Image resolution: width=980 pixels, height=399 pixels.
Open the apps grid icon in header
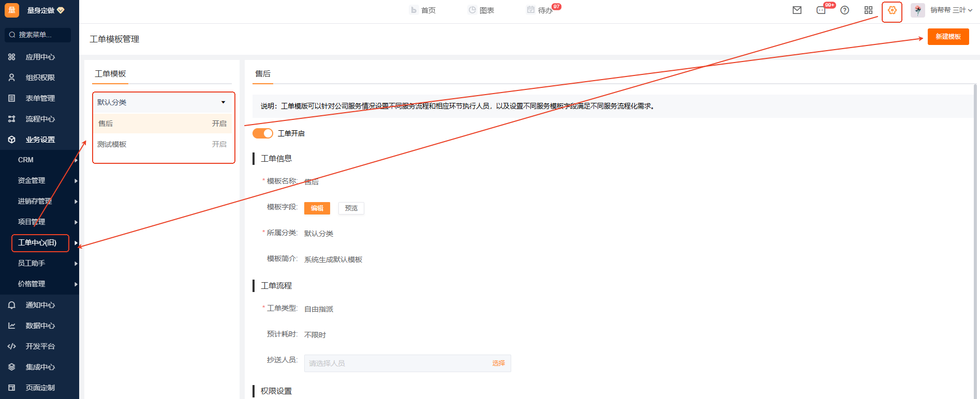[x=868, y=10]
